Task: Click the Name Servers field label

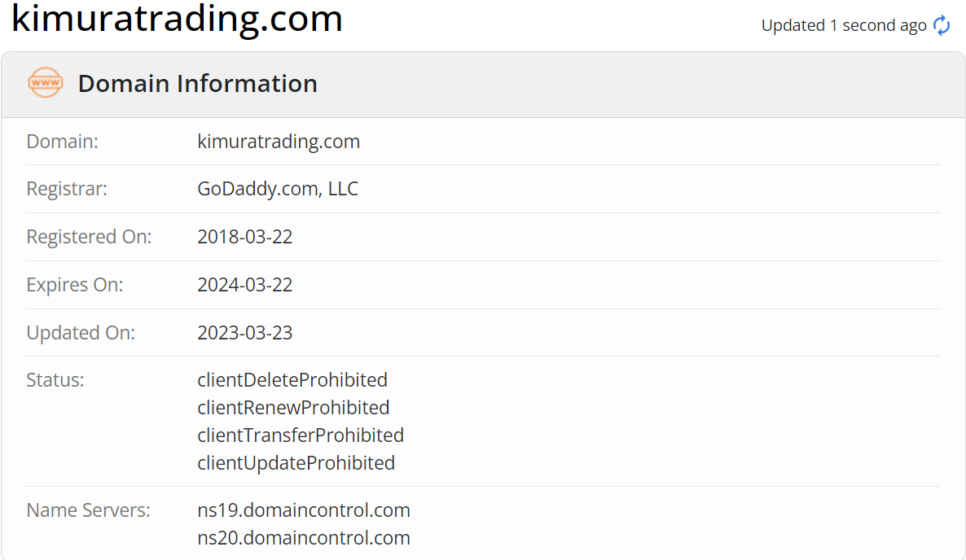Action: [88, 510]
